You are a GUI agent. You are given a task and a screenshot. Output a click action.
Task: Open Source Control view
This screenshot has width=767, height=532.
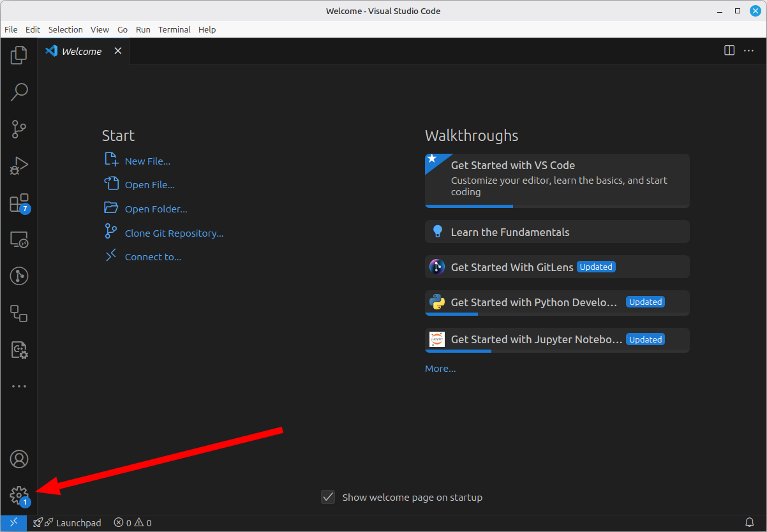coord(19,129)
